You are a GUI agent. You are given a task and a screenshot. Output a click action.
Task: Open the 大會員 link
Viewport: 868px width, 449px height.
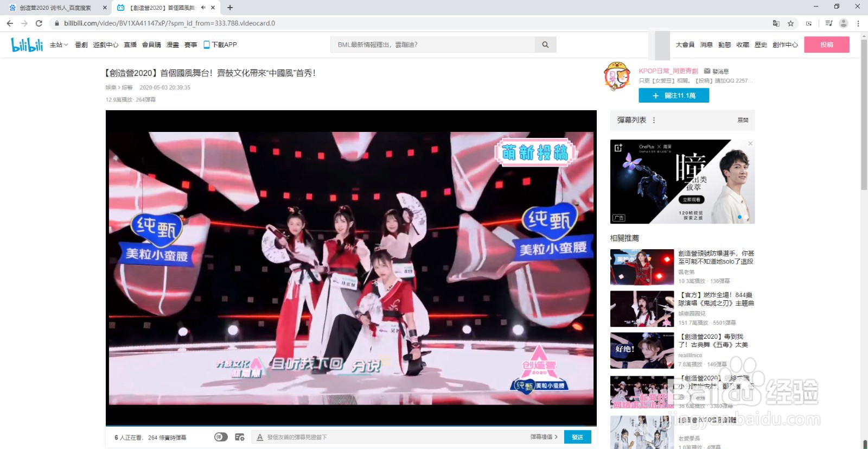pyautogui.click(x=685, y=45)
